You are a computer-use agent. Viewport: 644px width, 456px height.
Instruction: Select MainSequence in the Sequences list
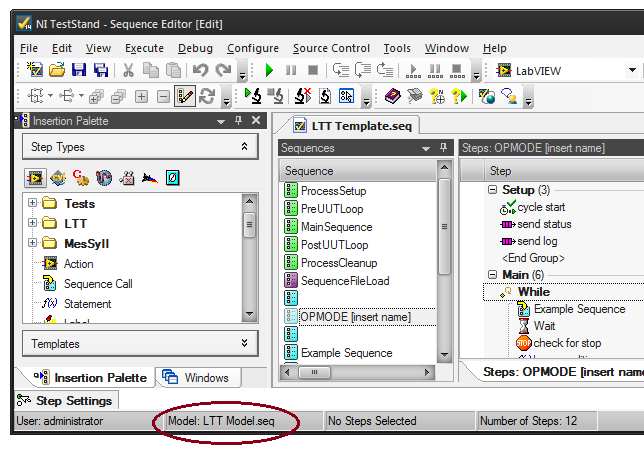[336, 227]
